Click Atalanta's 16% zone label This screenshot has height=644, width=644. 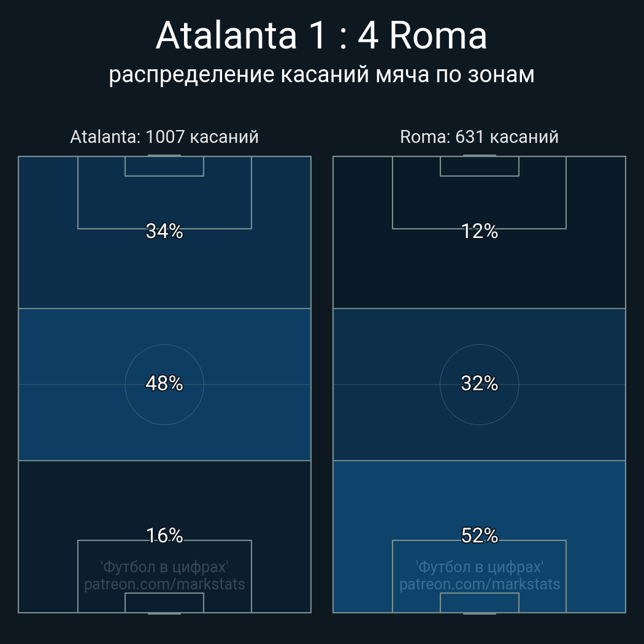pyautogui.click(x=164, y=535)
